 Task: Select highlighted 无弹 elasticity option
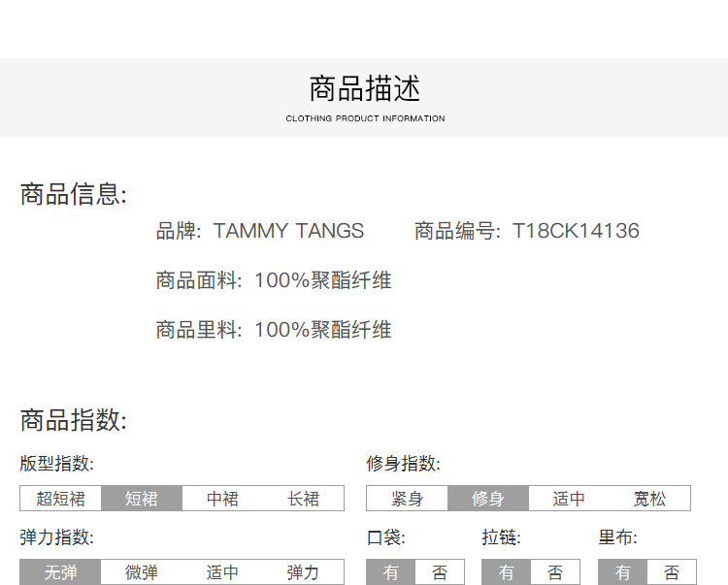pyautogui.click(x=61, y=572)
